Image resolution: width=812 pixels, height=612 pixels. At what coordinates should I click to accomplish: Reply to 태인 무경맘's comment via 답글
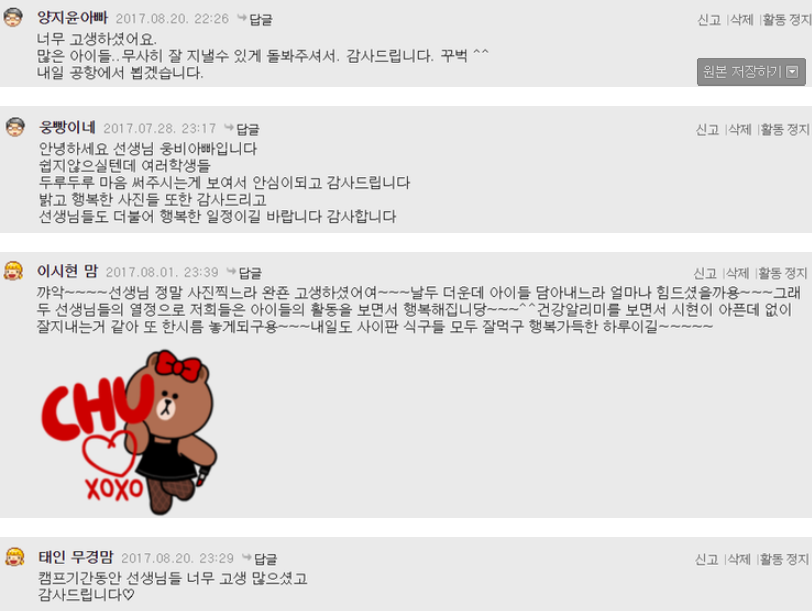click(x=260, y=559)
